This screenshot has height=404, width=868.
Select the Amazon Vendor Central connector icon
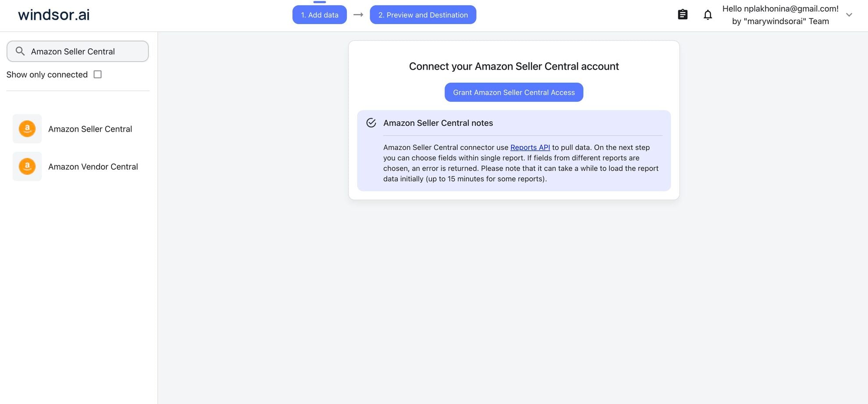click(27, 166)
